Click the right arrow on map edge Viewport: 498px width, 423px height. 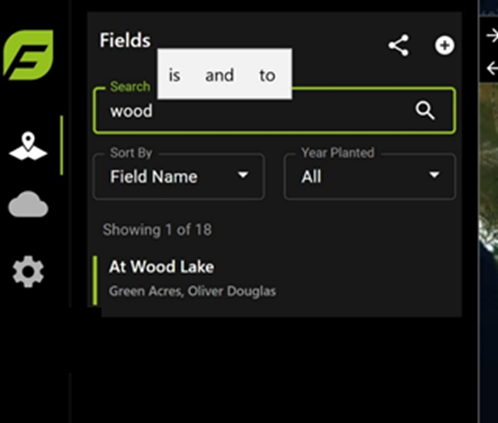tap(492, 35)
